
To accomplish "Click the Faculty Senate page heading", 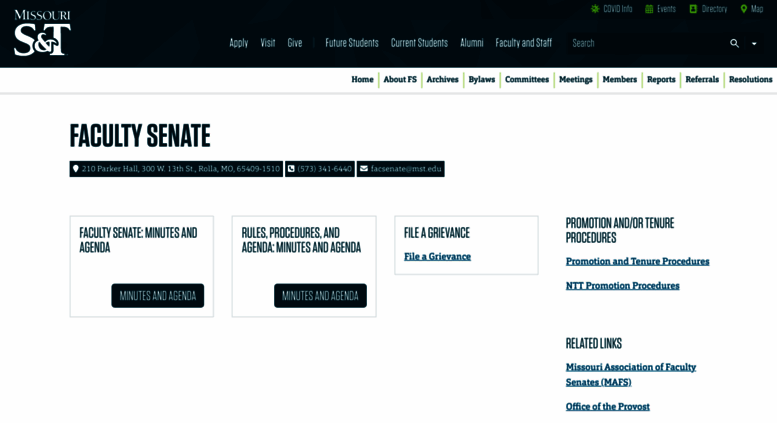I will click(140, 136).
